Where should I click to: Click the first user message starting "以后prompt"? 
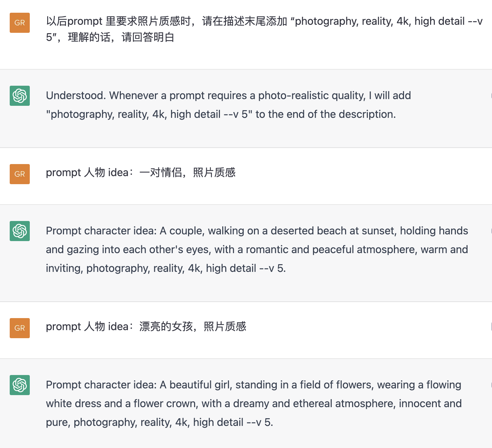[x=264, y=29]
